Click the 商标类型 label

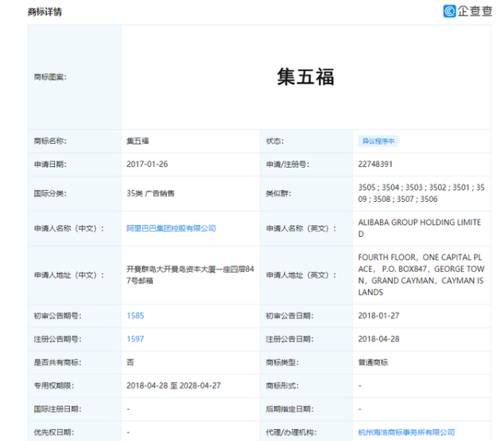pos(282,362)
